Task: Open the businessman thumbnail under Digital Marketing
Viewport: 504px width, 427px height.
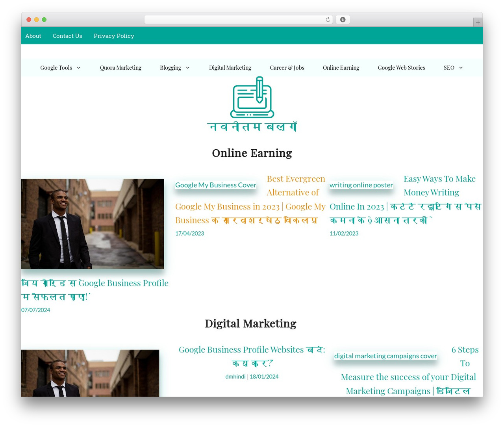Action: [x=90, y=373]
